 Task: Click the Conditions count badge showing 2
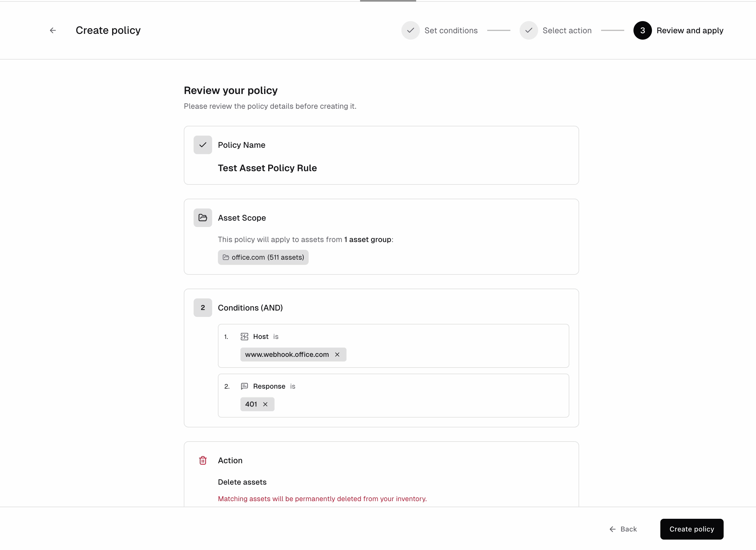coord(203,307)
